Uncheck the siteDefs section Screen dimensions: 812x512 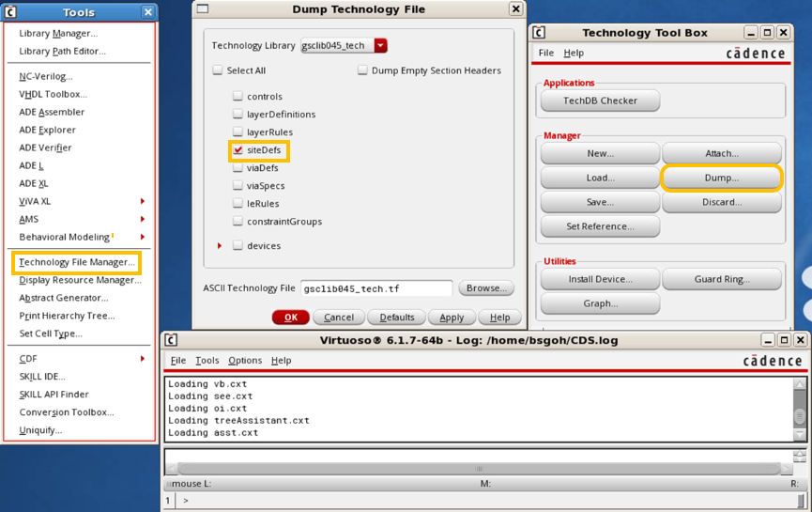click(x=237, y=149)
